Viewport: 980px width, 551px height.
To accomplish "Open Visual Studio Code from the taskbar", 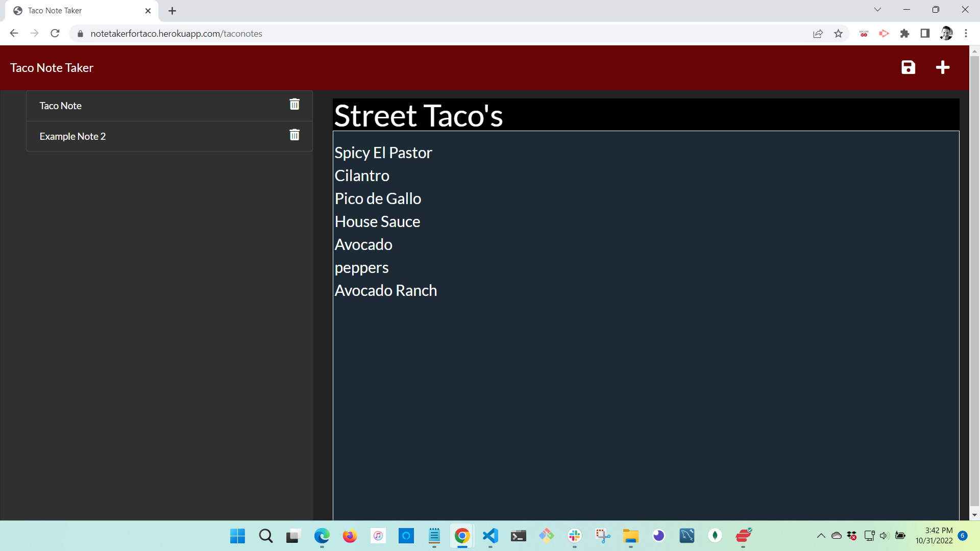I will click(x=489, y=536).
